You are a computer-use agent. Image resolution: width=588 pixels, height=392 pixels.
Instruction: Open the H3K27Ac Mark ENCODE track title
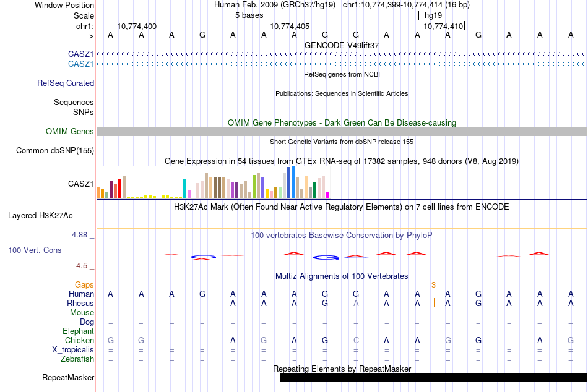coord(342,207)
